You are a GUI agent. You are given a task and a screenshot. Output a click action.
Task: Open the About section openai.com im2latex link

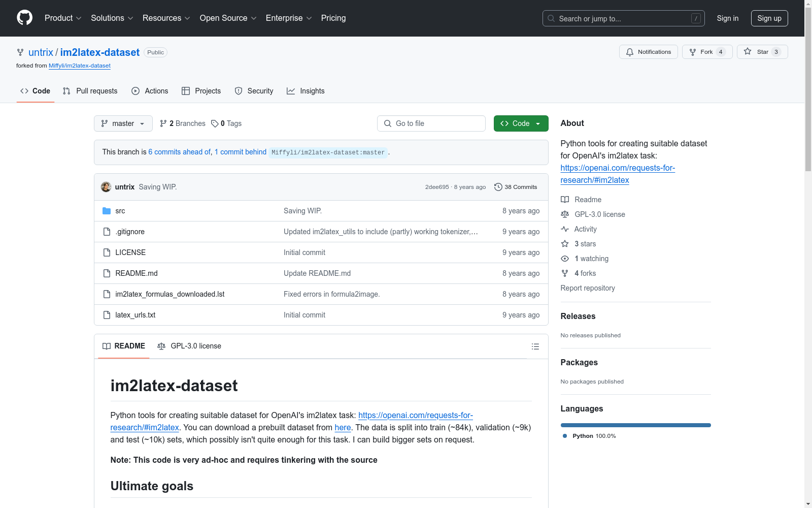pos(618,174)
